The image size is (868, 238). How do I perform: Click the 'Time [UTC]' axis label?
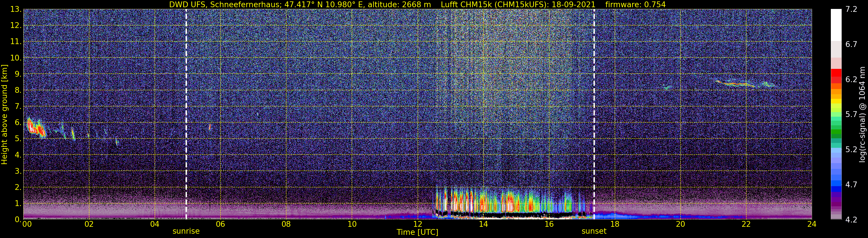417,232
